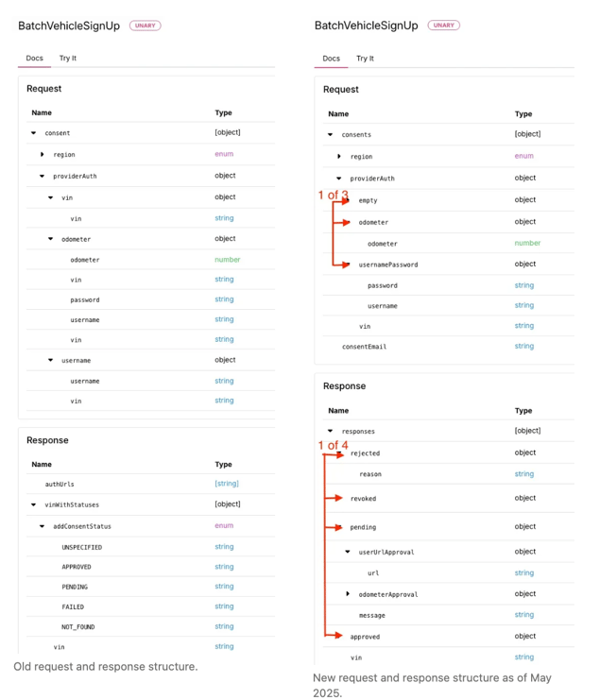Collapse responses row in the new Response

(331, 432)
